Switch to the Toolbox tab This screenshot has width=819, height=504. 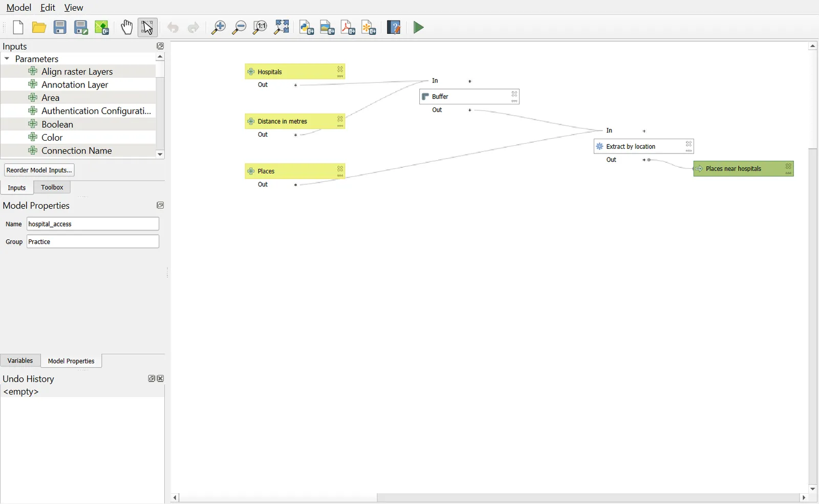tap(52, 187)
